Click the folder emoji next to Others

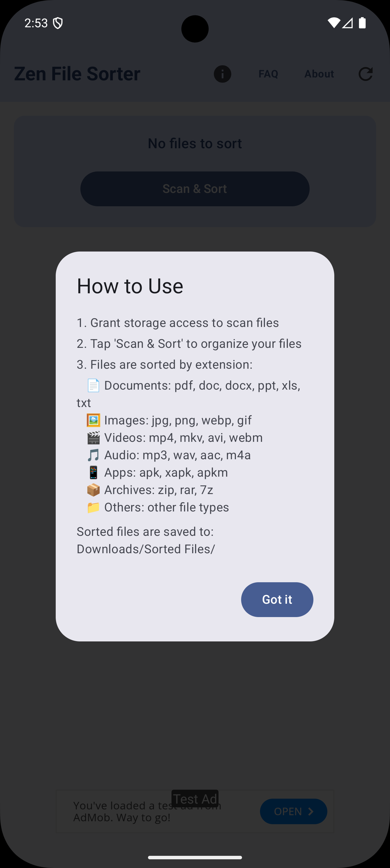93,507
